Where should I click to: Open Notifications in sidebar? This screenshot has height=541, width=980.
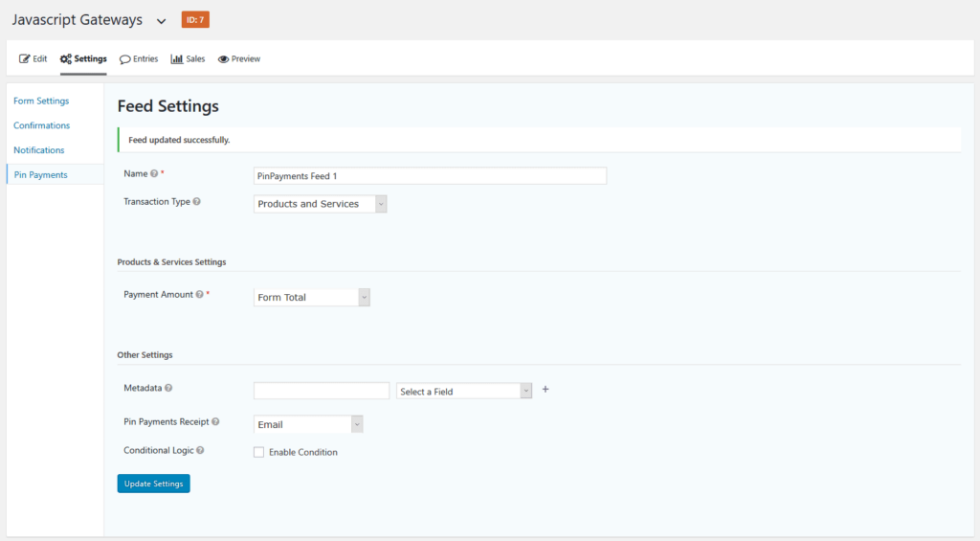[x=38, y=150]
